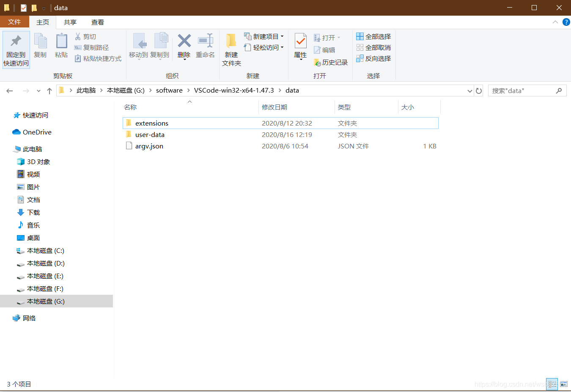
Task: Open the Properties icon
Action: pos(300,48)
